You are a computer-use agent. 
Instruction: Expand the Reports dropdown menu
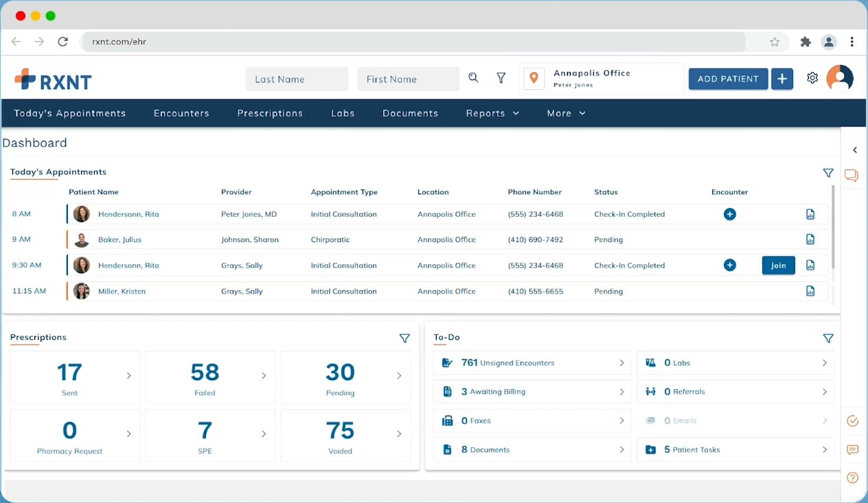(x=492, y=113)
